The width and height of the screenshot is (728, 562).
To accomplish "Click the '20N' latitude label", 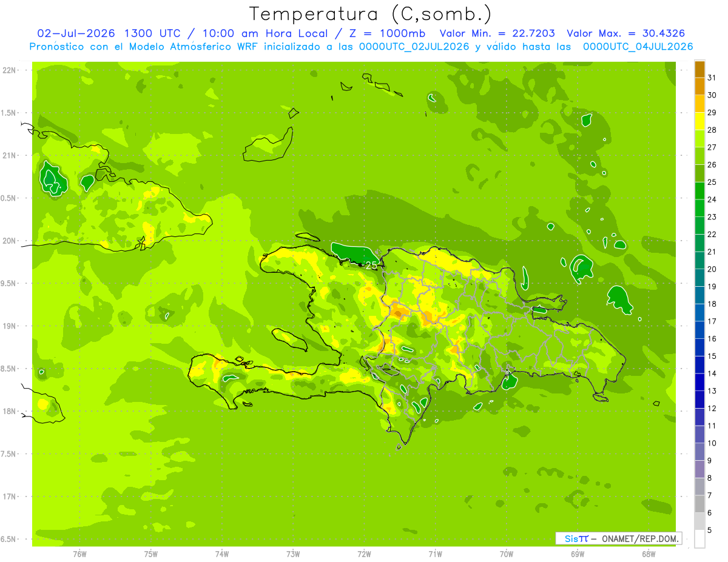I will (x=9, y=241).
